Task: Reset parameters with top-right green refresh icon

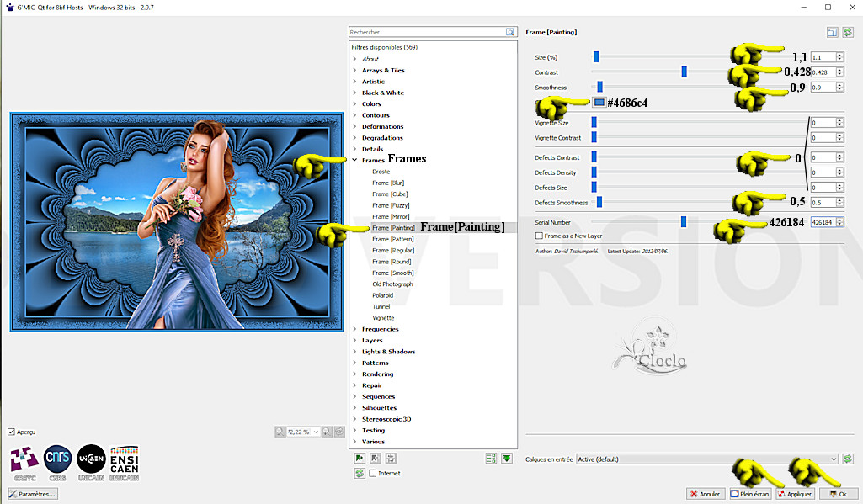Action: coord(848,33)
